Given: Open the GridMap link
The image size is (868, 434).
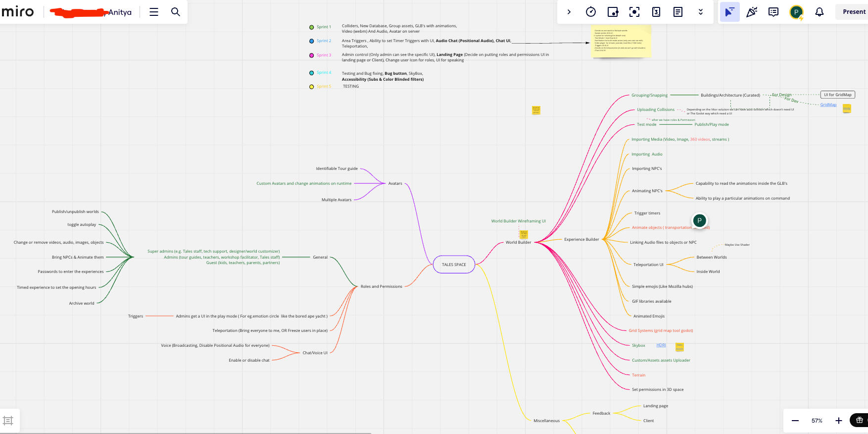Looking at the screenshot, I should (828, 105).
